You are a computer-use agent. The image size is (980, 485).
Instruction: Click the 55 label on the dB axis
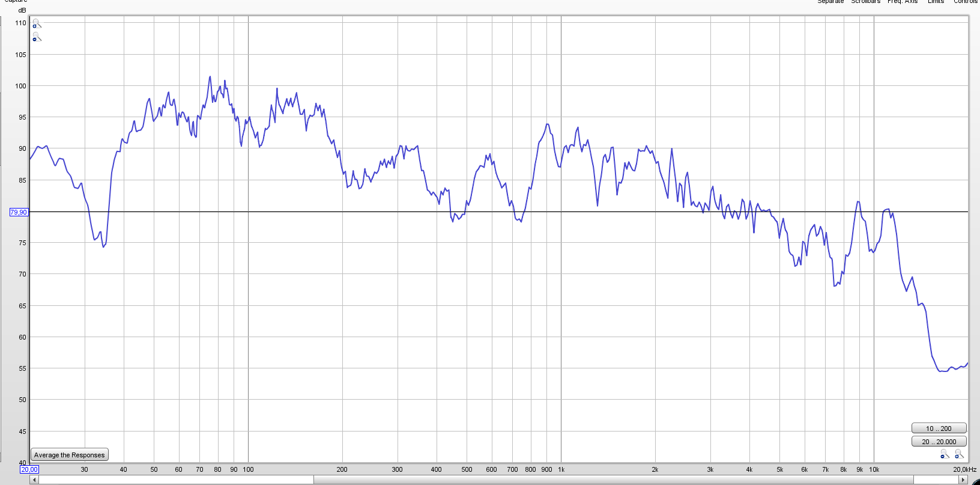pos(22,368)
